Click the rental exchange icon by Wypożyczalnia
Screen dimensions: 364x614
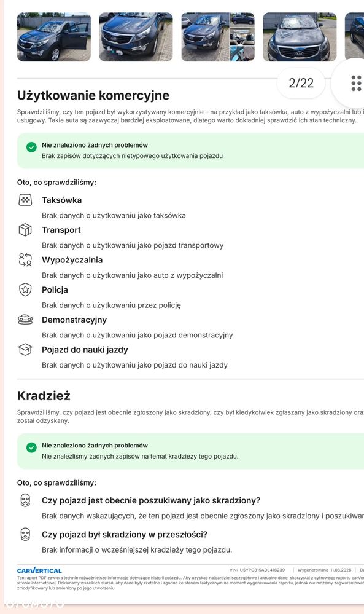pos(25,259)
